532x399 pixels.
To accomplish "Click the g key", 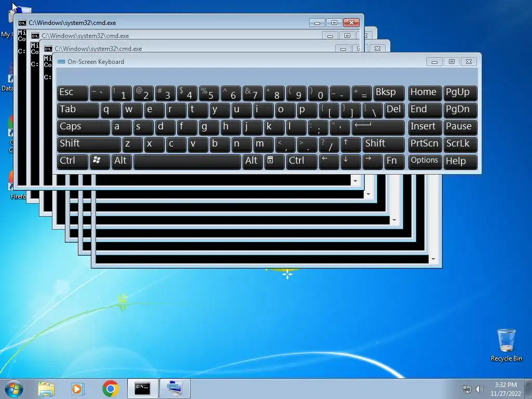I will click(x=209, y=127).
